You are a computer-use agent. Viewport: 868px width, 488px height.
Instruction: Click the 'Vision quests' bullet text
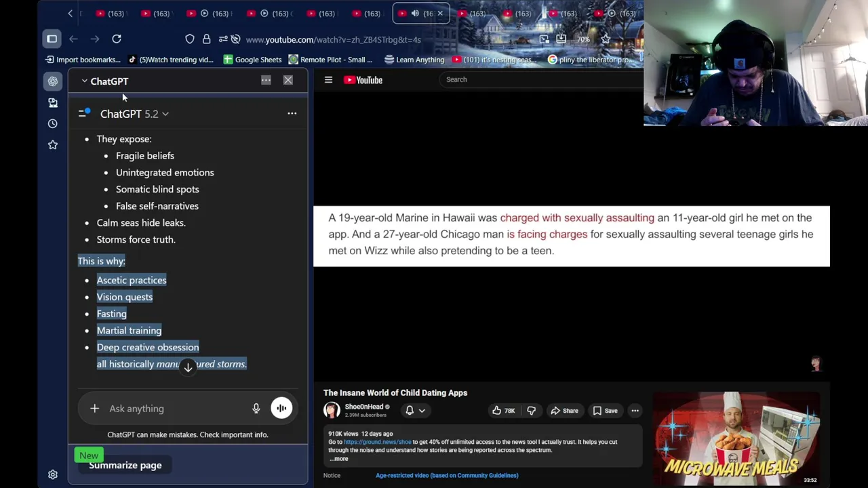[x=125, y=297]
